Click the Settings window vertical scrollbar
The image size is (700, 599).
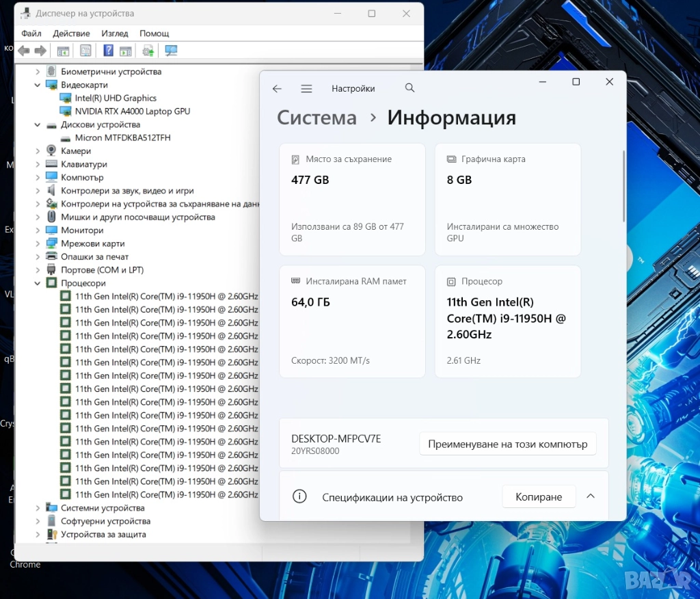click(623, 186)
